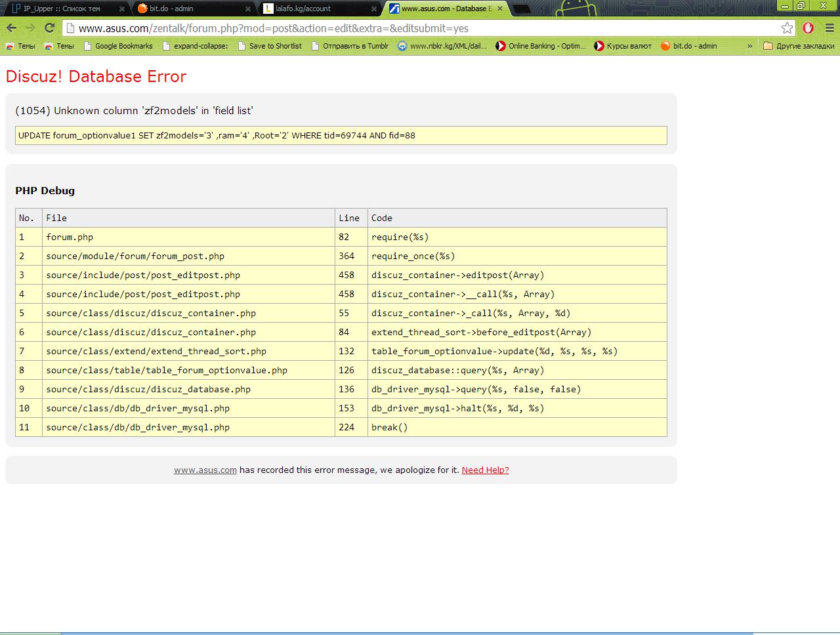Open the Google Bookmarks bookmark
The image size is (840, 635).
click(x=117, y=46)
